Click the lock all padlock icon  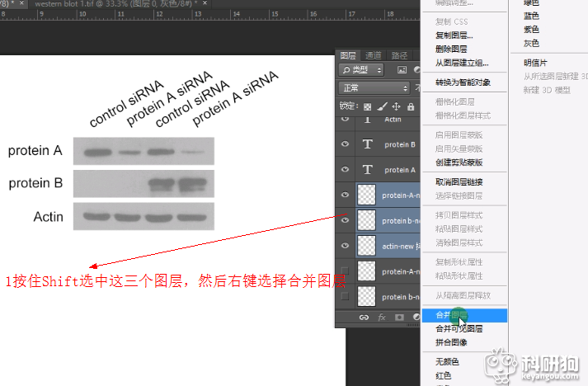pos(410,106)
